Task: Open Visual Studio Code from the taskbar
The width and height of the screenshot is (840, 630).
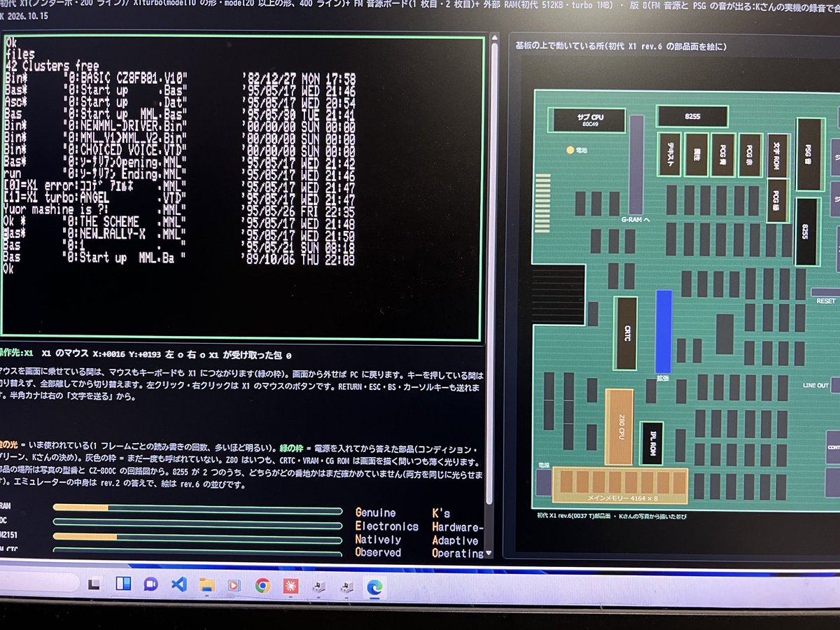Action: [178, 584]
